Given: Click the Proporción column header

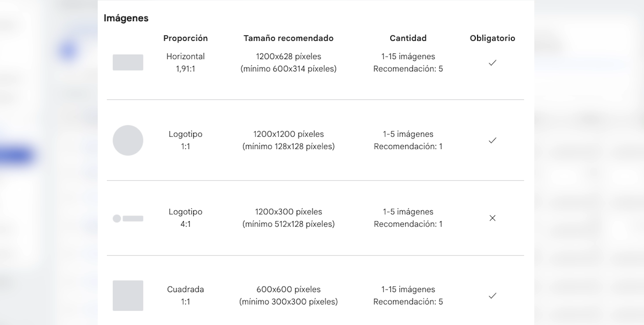Looking at the screenshot, I should point(185,38).
